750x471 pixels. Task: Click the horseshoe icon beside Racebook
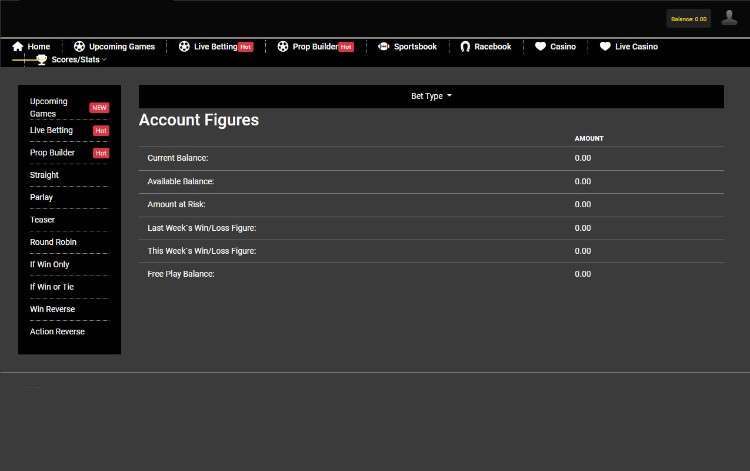[x=465, y=47]
